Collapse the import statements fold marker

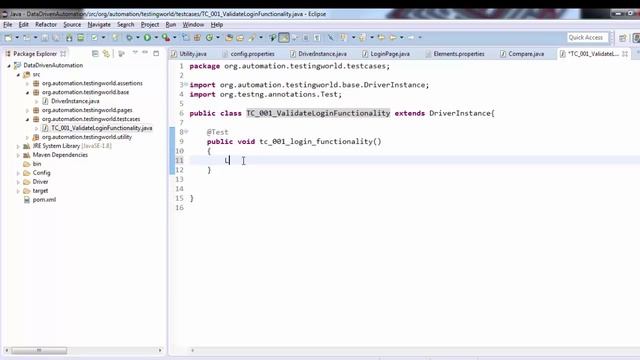click(x=186, y=84)
